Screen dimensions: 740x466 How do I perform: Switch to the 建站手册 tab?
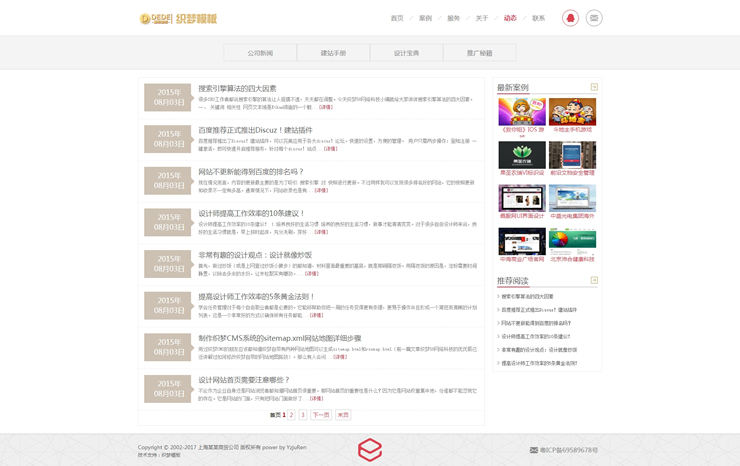(333, 53)
